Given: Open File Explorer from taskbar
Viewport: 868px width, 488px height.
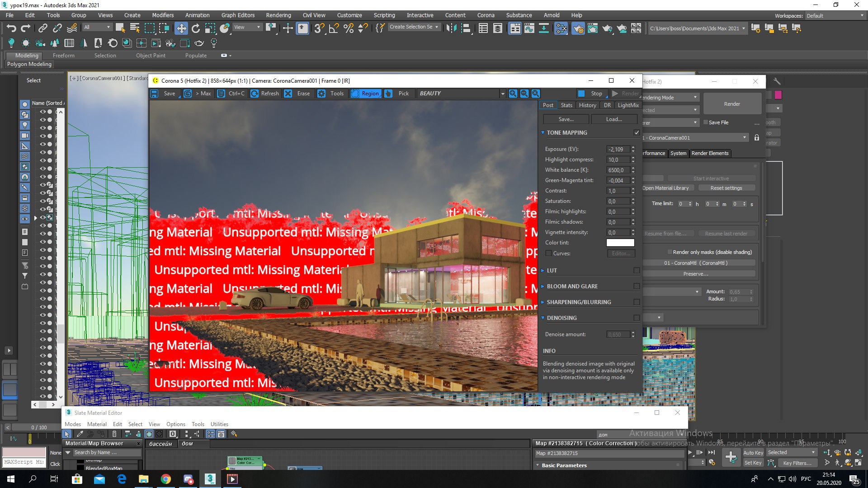Looking at the screenshot, I should point(144,479).
